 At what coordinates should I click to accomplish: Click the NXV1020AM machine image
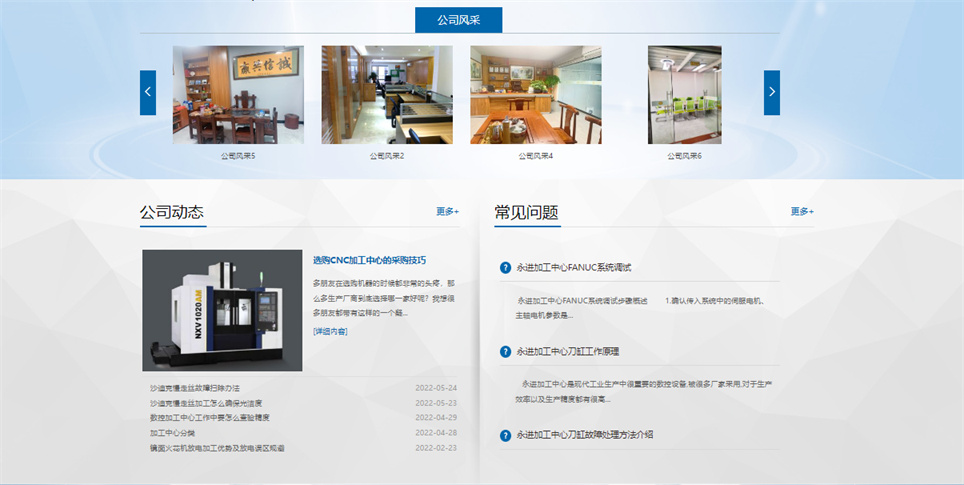[x=222, y=310]
